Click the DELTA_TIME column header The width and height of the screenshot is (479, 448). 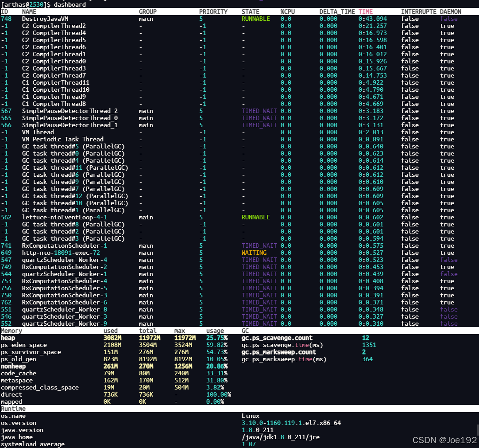point(337,12)
